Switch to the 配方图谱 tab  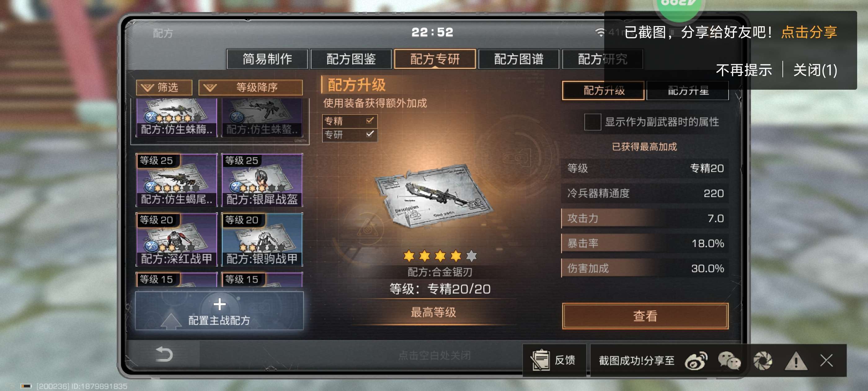pos(519,59)
